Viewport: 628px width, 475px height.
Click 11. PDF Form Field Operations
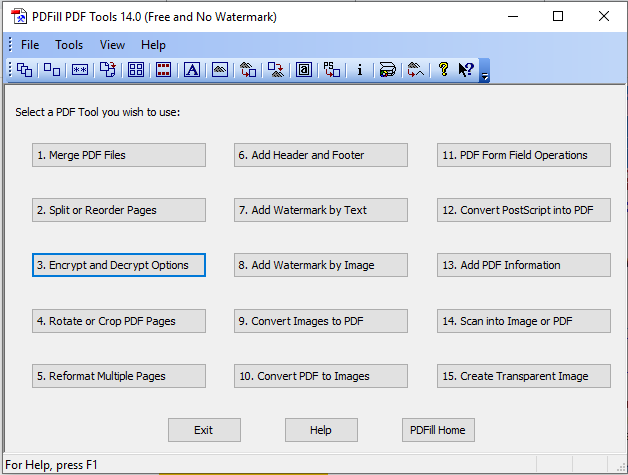(x=524, y=155)
